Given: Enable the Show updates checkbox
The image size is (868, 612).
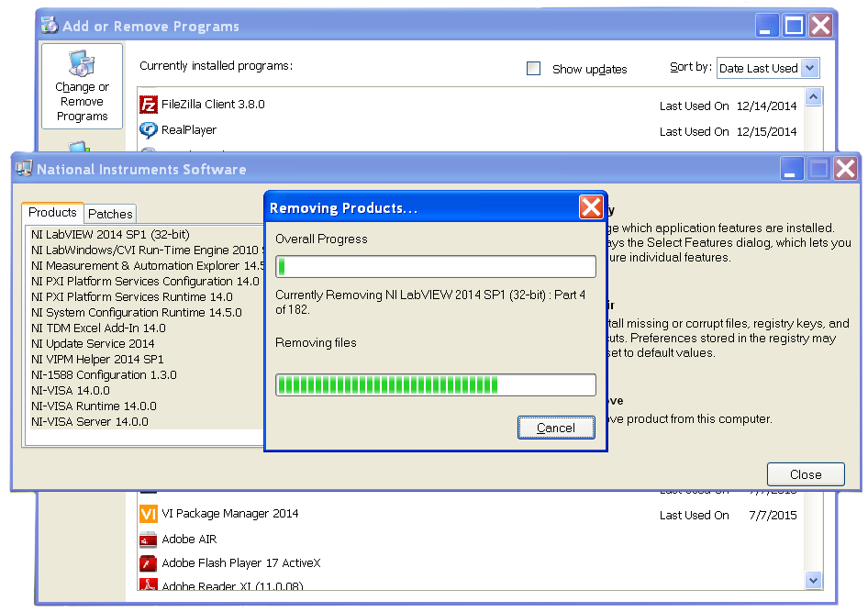Looking at the screenshot, I should [x=533, y=69].
